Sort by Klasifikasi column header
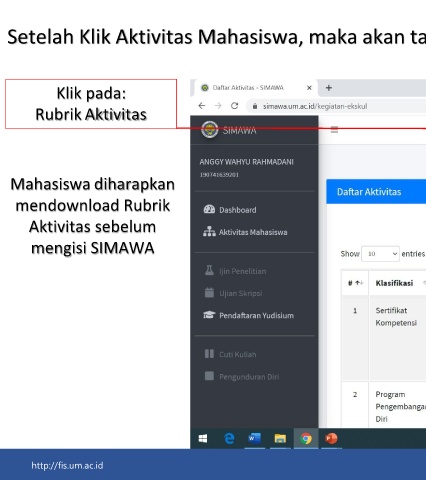 point(394,283)
